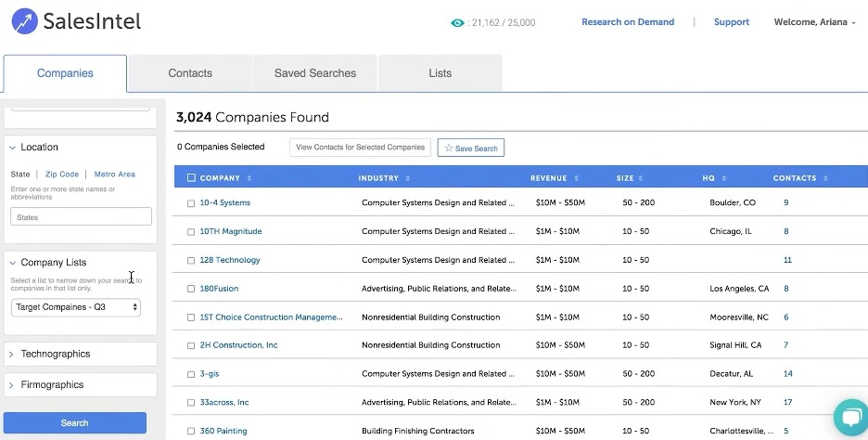The height and width of the screenshot is (440, 868).
Task: Sort by Revenue column arrows
Action: tap(576, 178)
